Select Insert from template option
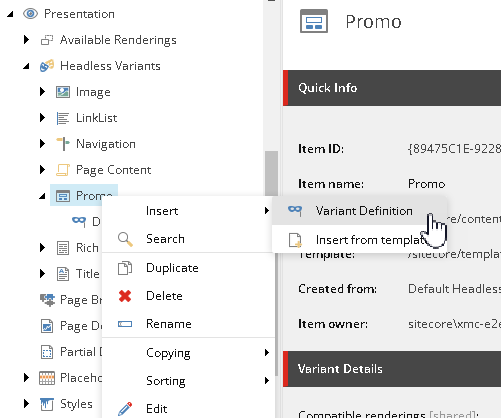The height and width of the screenshot is (418, 501). [x=359, y=239]
